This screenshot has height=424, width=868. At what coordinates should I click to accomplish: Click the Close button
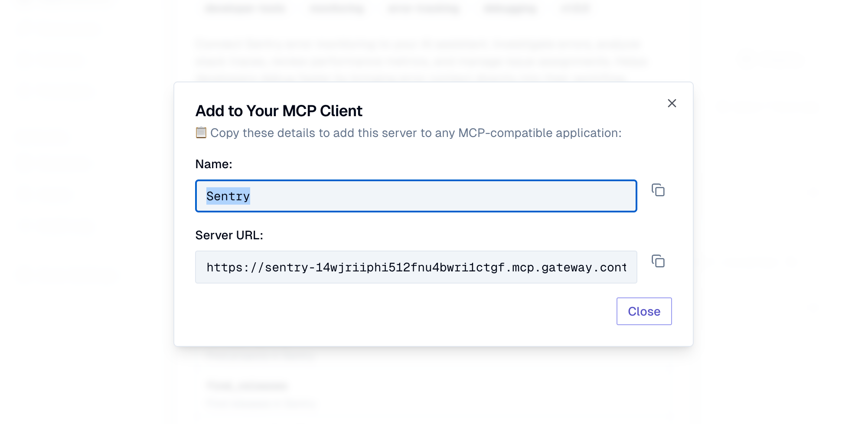coord(644,311)
